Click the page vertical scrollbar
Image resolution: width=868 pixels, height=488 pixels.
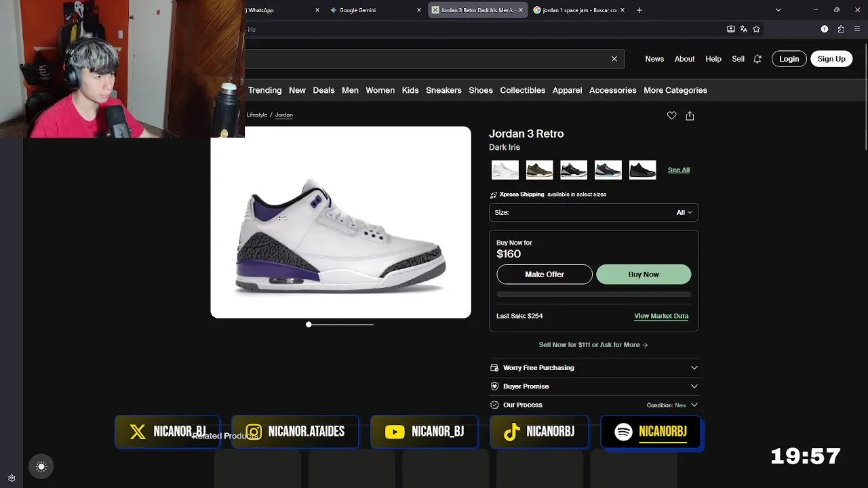(x=865, y=98)
